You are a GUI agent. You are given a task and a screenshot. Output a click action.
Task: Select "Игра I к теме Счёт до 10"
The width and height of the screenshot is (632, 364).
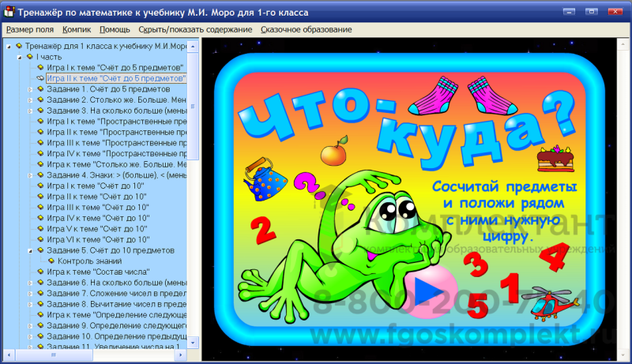96,186
